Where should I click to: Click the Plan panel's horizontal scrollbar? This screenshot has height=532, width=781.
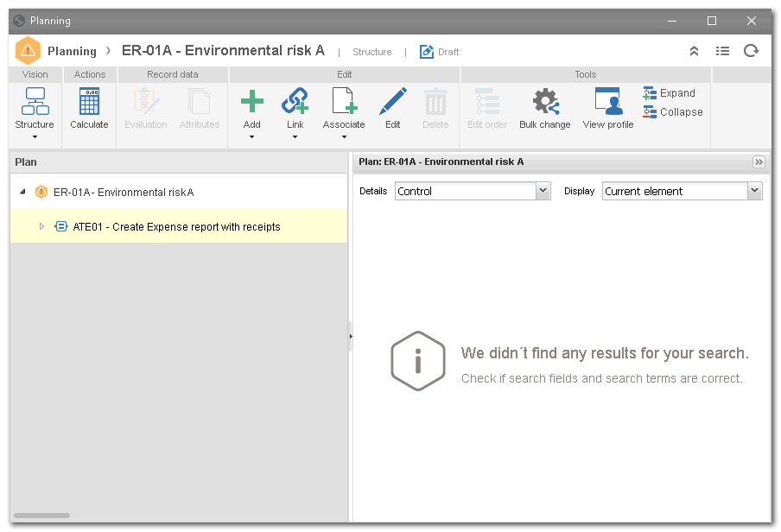coord(41,516)
